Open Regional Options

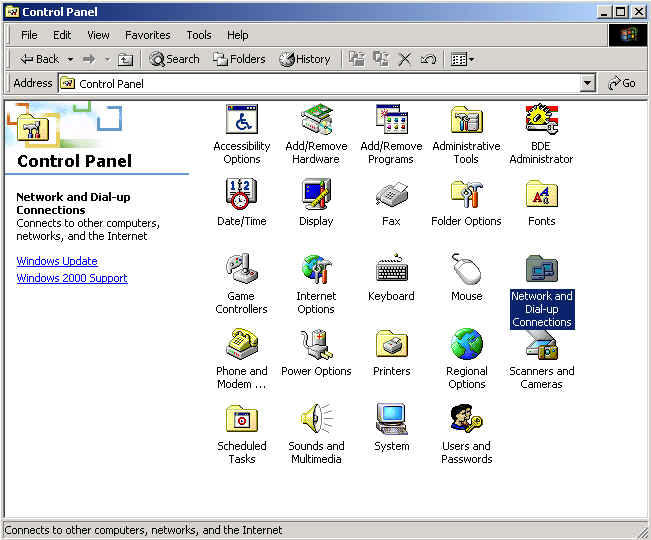pos(467,359)
